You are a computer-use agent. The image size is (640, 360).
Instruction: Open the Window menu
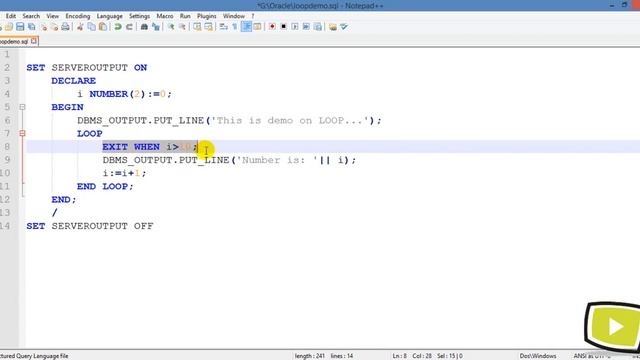(233, 16)
